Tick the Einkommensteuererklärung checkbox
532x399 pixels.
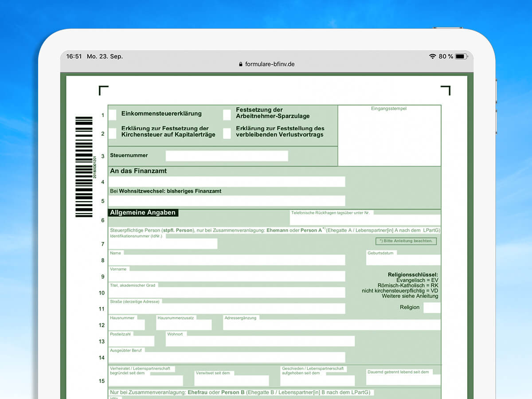coord(113,115)
